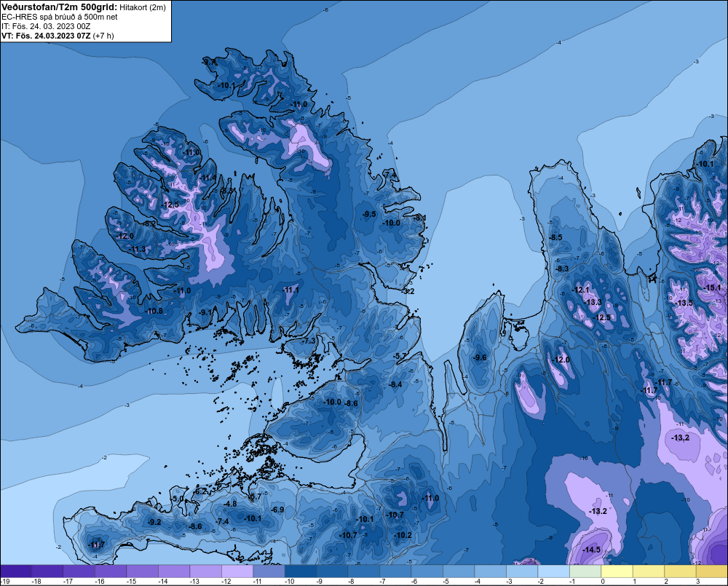
Task: Click the '-8.1' temperature value
Action: pyautogui.click(x=420, y=218)
